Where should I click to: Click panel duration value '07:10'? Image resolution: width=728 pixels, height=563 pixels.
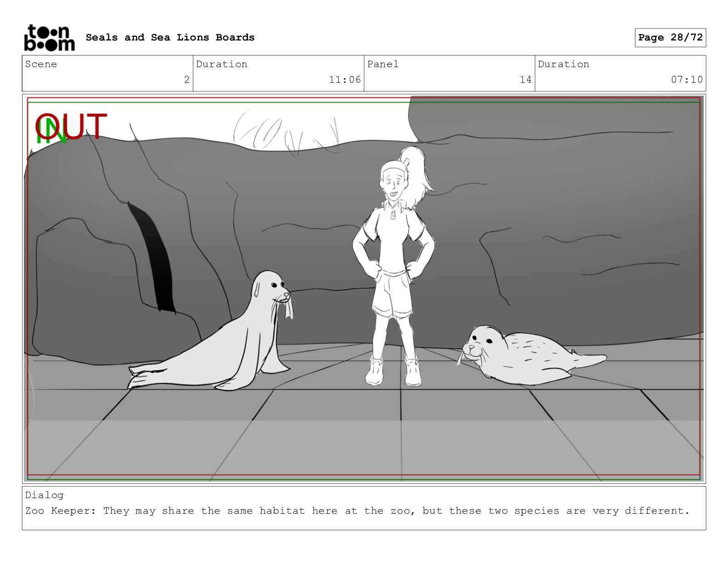point(687,80)
